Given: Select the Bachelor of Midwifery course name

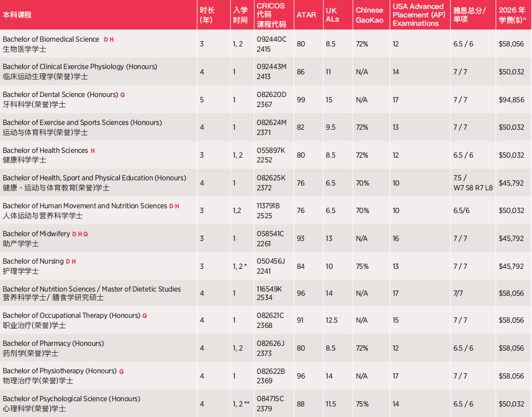Looking at the screenshot, I should [36, 234].
